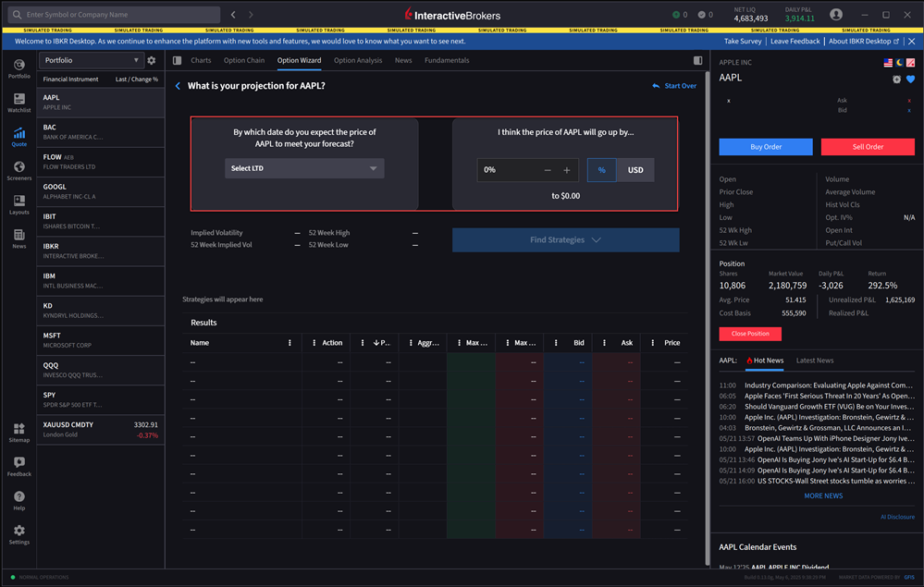Click the symbol search input field
This screenshot has height=587, width=924.
[115, 15]
